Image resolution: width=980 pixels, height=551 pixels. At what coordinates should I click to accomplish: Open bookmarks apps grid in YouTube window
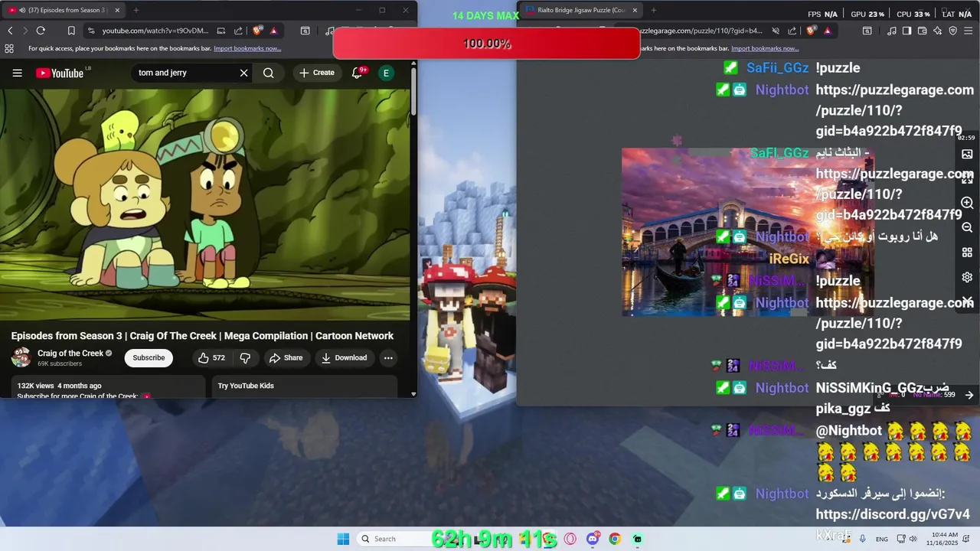pyautogui.click(x=9, y=48)
